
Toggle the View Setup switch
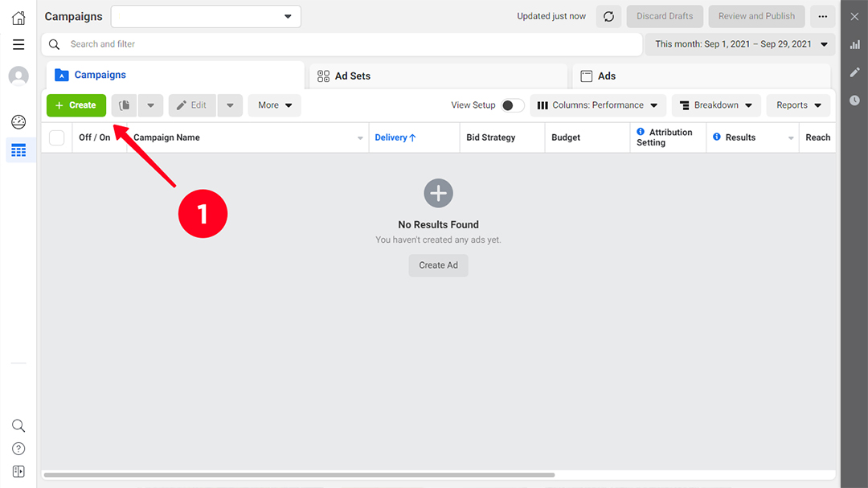pos(512,105)
